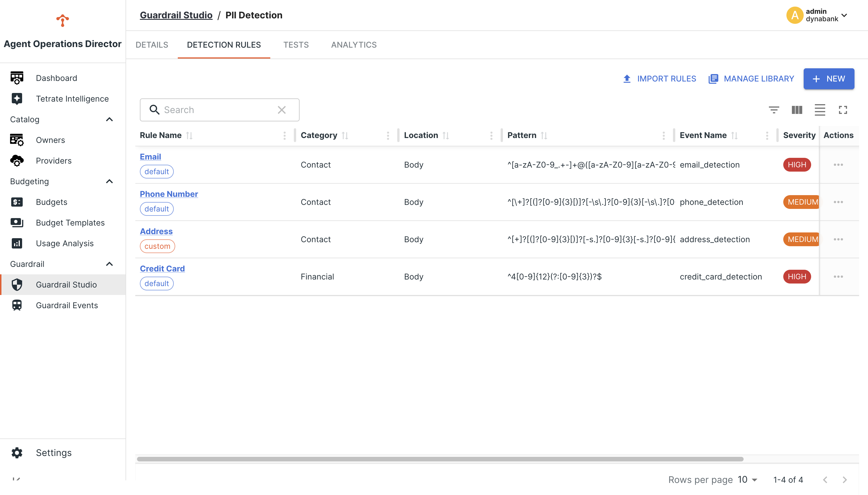Open the Guardrail Events icon
This screenshot has width=868, height=495.
(x=17, y=305)
